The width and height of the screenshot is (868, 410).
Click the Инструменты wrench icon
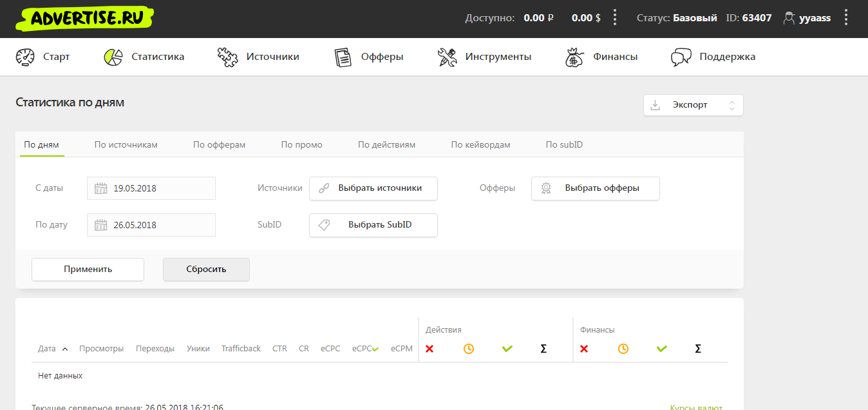(x=447, y=57)
